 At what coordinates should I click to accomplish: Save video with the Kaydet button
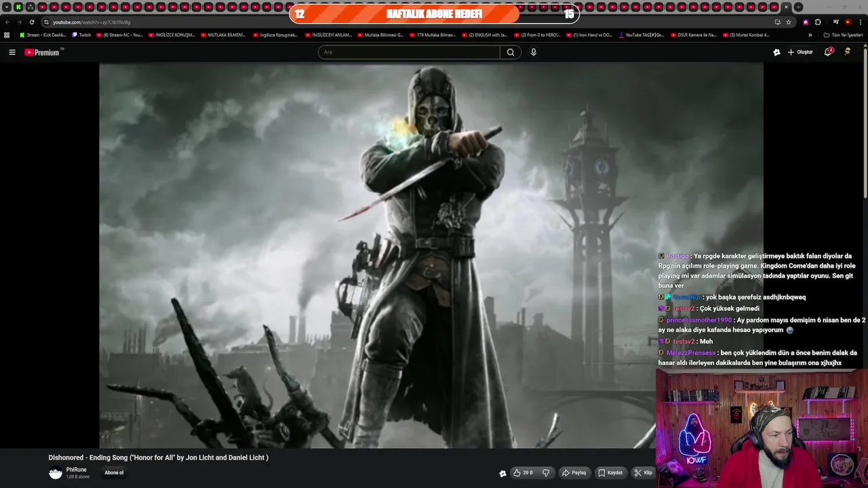[610, 473]
